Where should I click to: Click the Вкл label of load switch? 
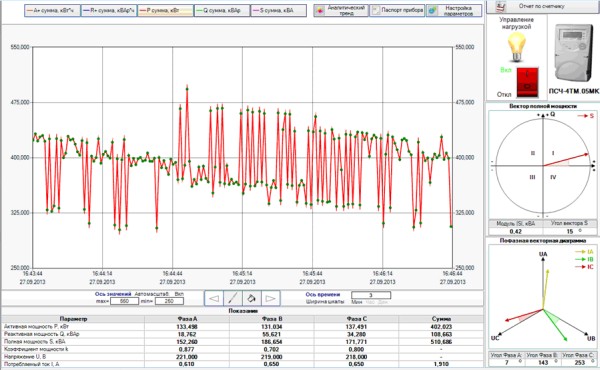click(505, 70)
